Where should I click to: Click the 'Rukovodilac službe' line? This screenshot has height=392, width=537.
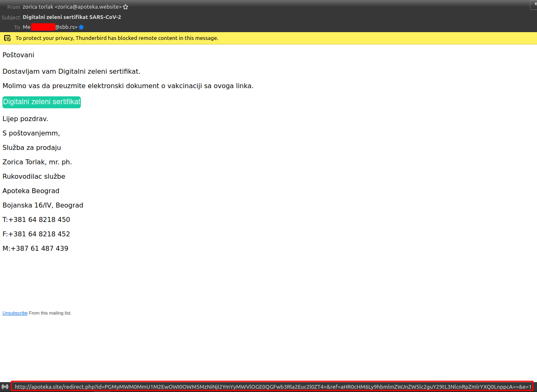34,177
